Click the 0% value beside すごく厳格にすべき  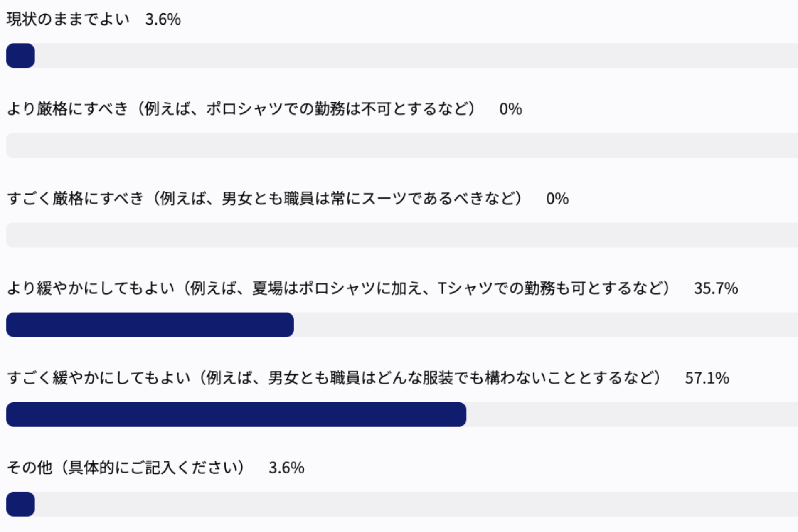(x=557, y=199)
